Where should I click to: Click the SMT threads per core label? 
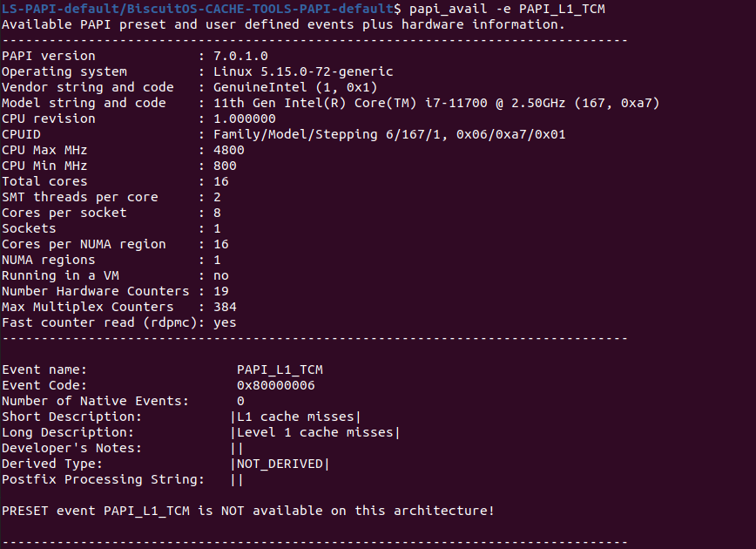[x=80, y=197]
